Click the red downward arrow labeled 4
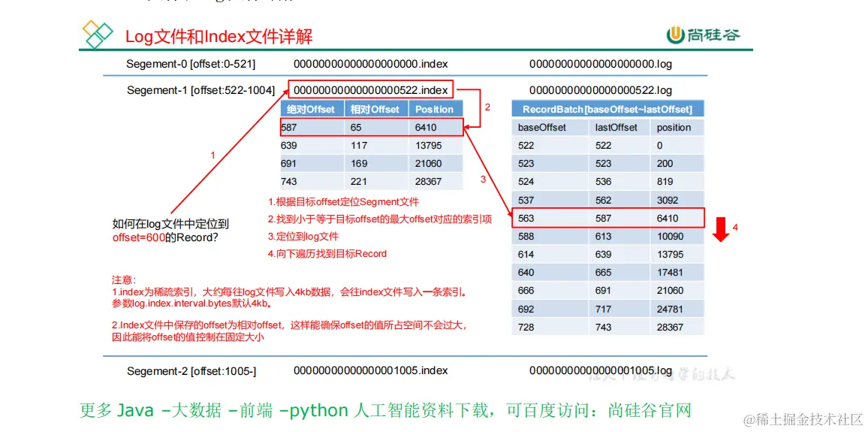 point(721,228)
